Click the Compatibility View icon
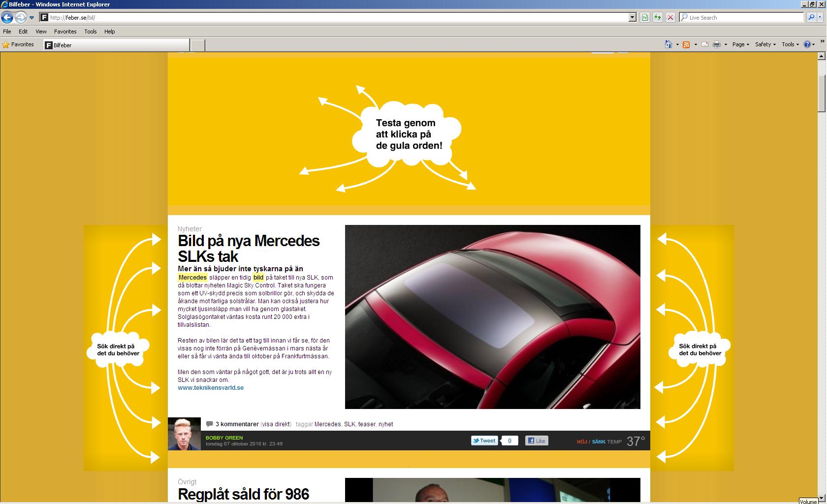Screen dimensions: 827x504 point(645,18)
